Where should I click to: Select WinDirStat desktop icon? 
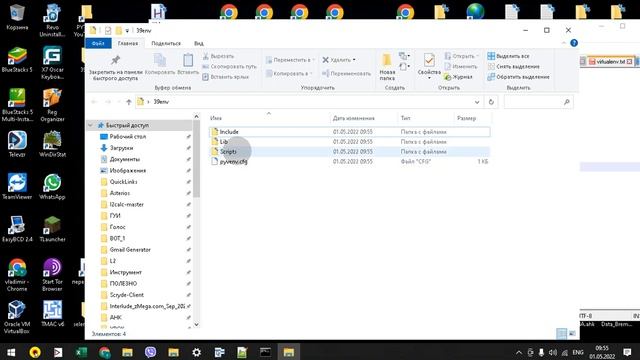pos(52,144)
